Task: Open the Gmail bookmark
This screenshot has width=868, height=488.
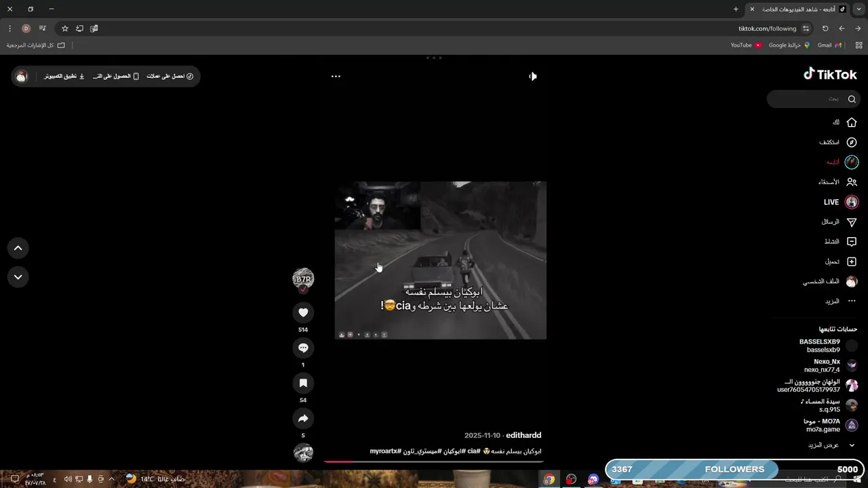Action: 829,45
